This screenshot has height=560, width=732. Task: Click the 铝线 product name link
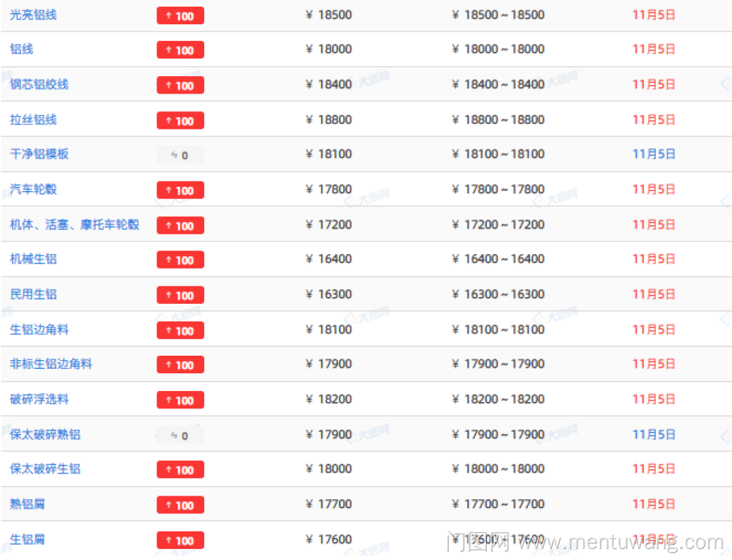[x=21, y=49]
